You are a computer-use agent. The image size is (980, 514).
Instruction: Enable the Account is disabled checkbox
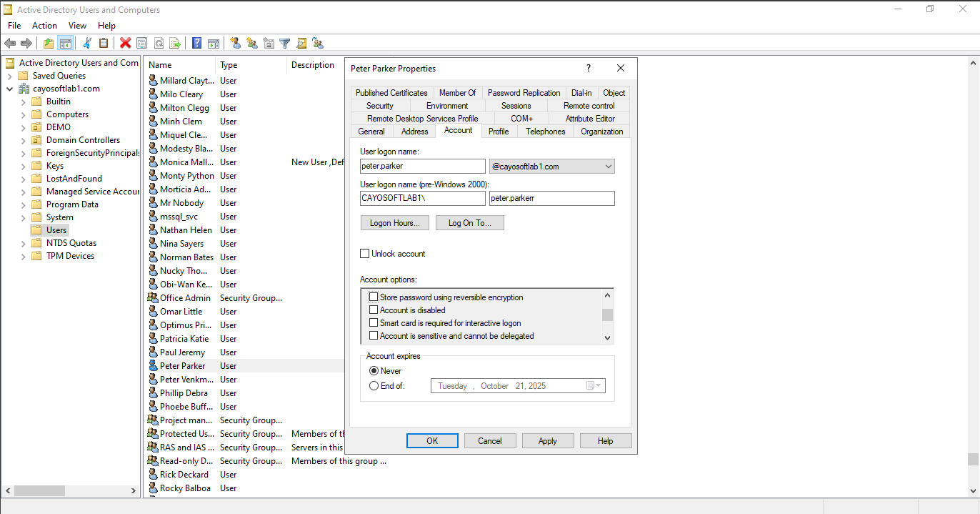[374, 310]
